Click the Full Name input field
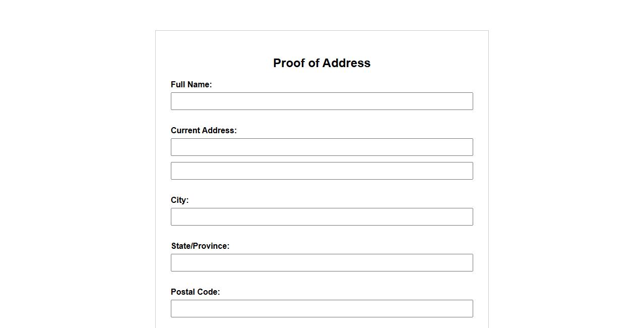Screen dimensions: 644x328 pyautogui.click(x=321, y=101)
